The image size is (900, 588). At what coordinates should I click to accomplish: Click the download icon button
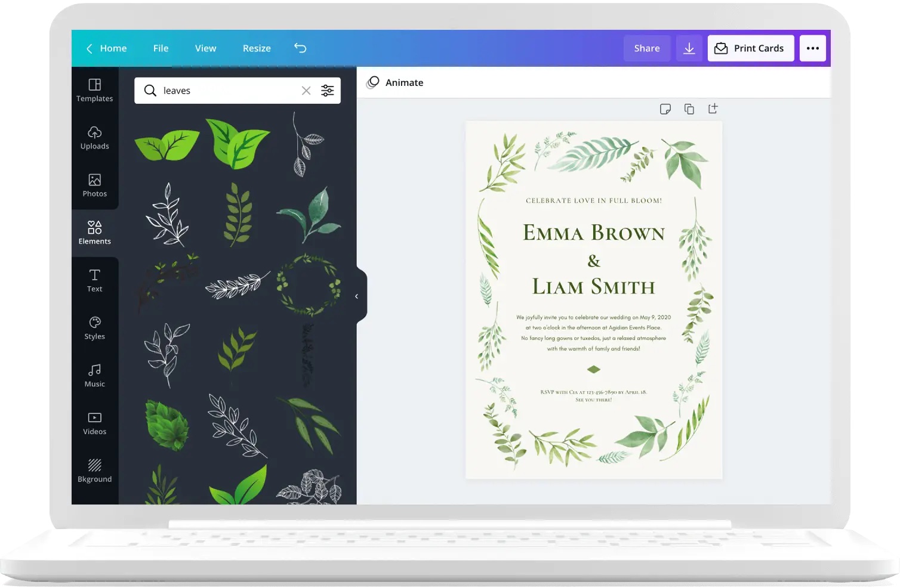pos(689,48)
